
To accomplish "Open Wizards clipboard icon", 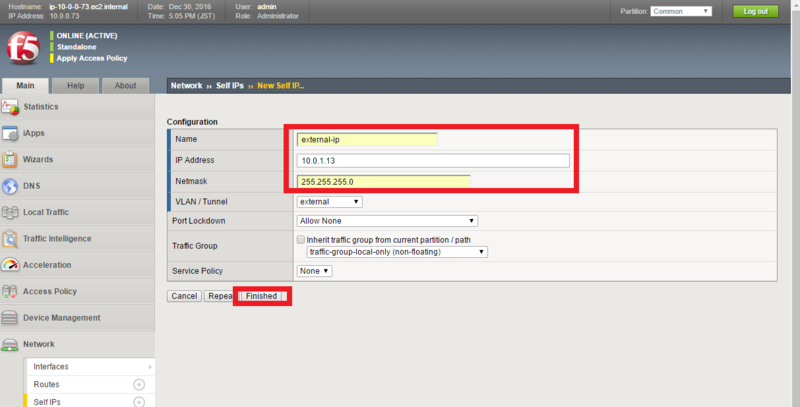I will pos(10,160).
